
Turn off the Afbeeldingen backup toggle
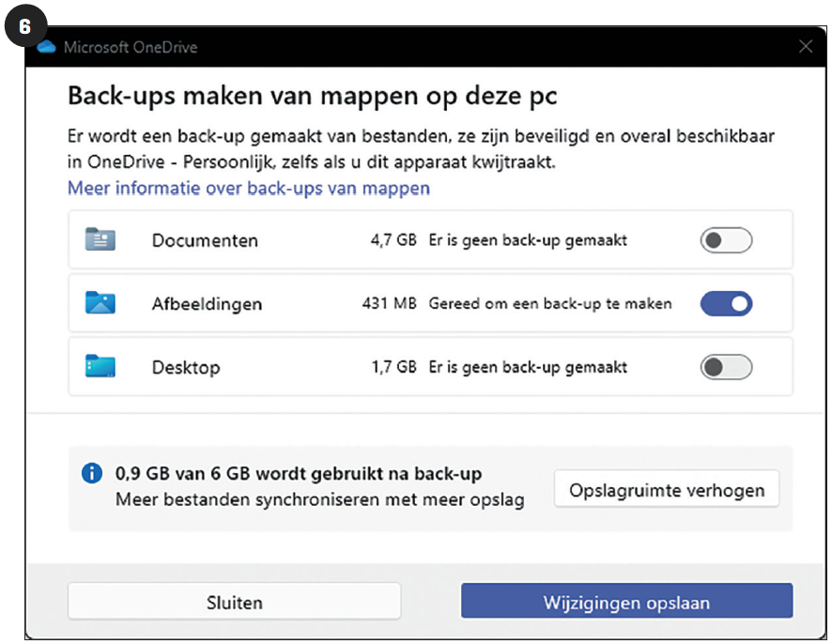click(726, 303)
